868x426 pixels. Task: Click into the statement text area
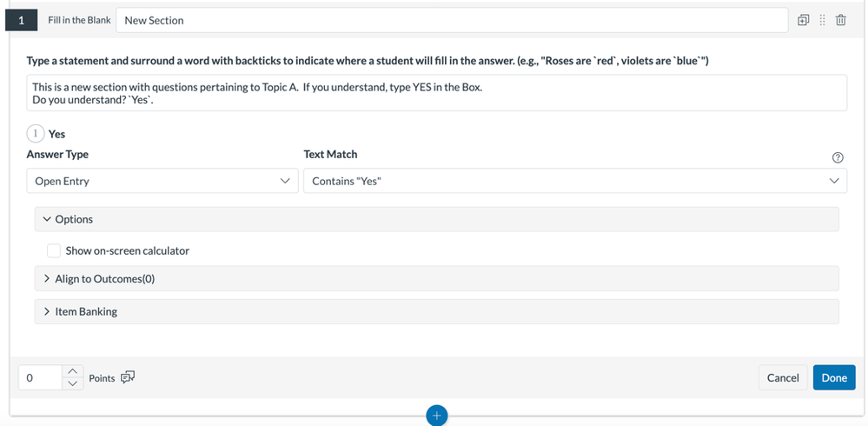click(436, 93)
